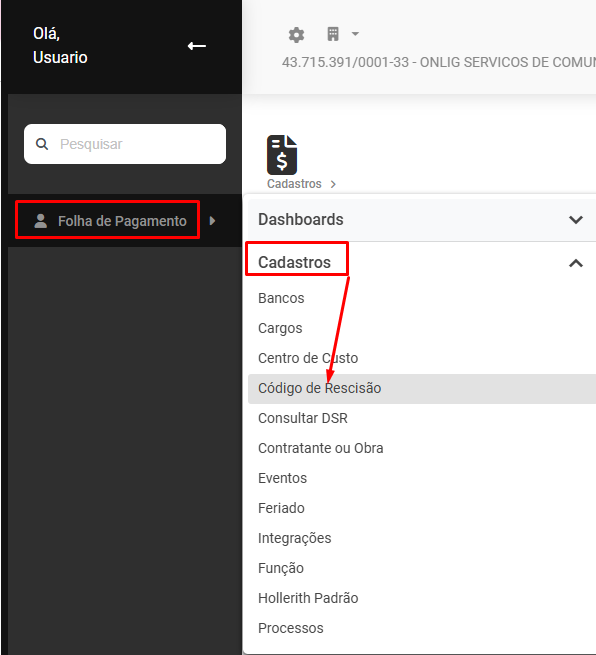This screenshot has width=596, height=655.
Task: Choose Contratante ou Obra item
Action: pyautogui.click(x=320, y=448)
